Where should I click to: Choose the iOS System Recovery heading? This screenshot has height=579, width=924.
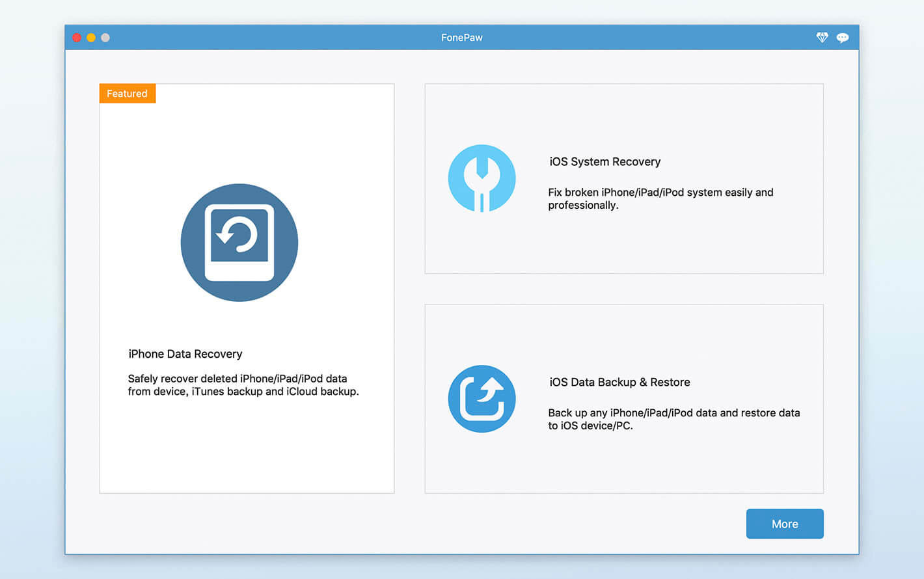(605, 162)
